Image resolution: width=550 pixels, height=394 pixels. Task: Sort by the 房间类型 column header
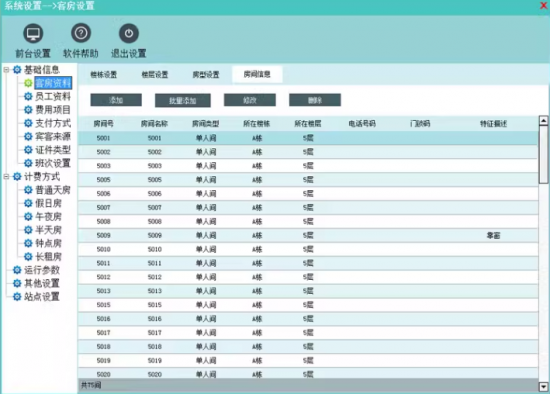point(206,123)
